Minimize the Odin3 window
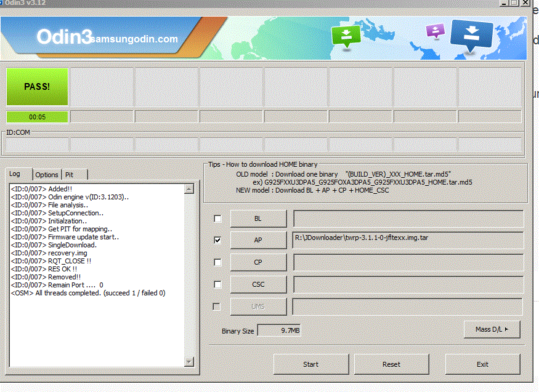Image resolution: width=539 pixels, height=392 pixels. [505, 2]
